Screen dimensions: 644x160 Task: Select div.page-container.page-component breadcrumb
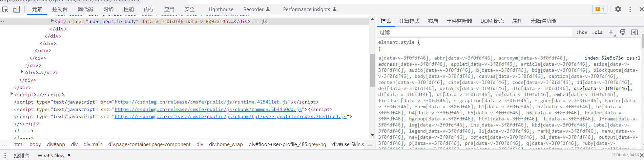pyautogui.click(x=149, y=144)
